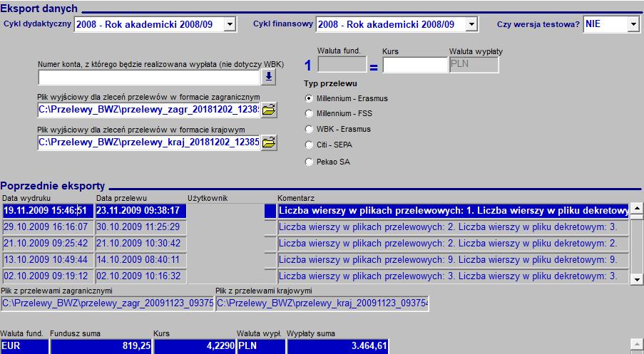Click transfer date 14.10.2009 08:40:11
This screenshot has width=644, height=354.
pos(141,260)
